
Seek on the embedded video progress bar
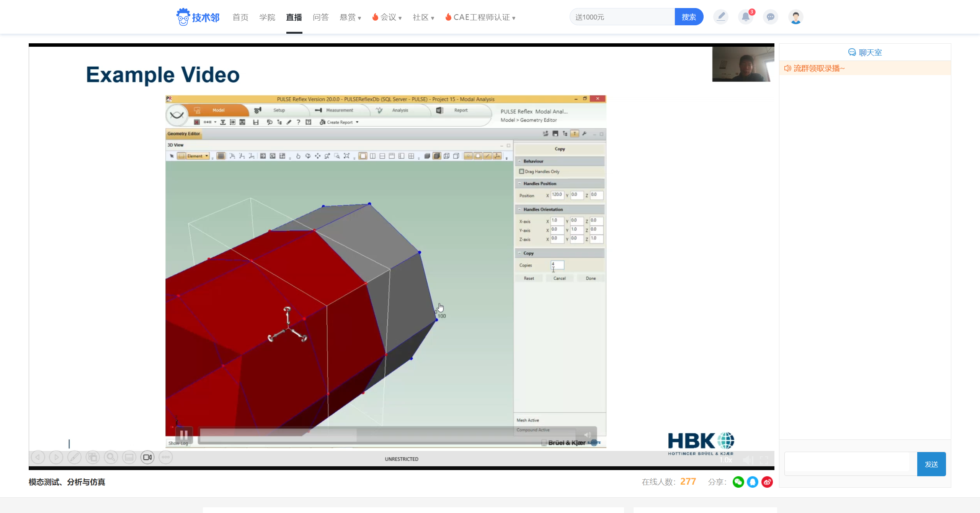387,435
